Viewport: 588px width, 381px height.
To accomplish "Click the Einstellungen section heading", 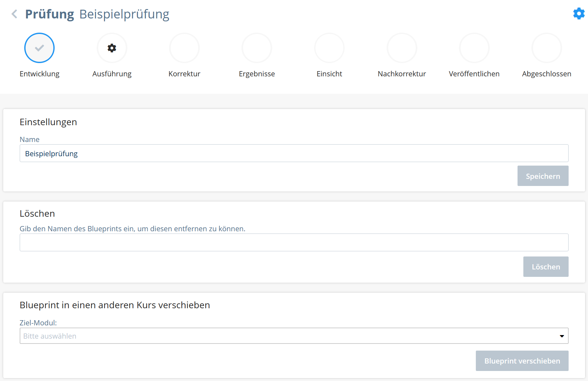I will [48, 122].
